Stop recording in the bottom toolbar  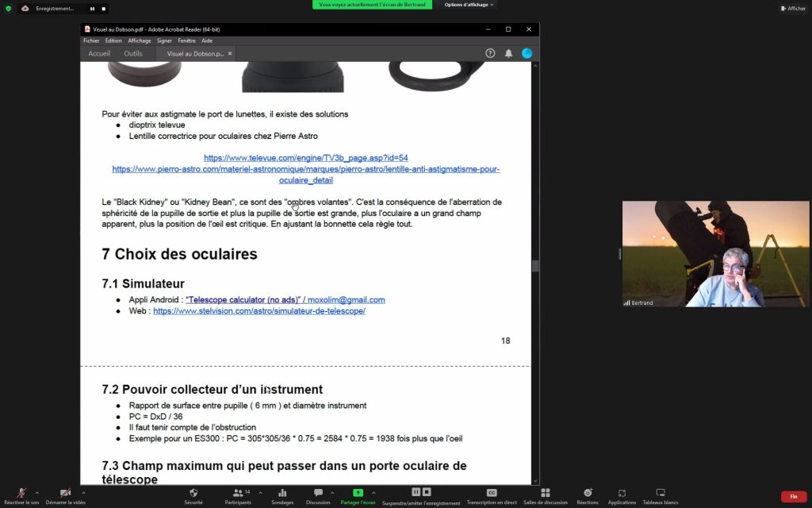(x=427, y=491)
